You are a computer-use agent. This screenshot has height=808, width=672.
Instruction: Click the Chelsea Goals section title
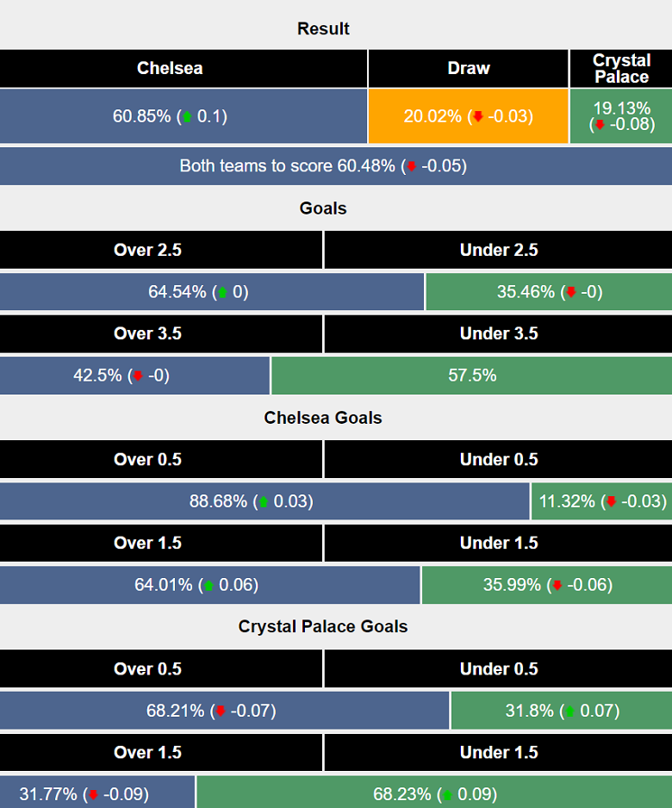(323, 418)
